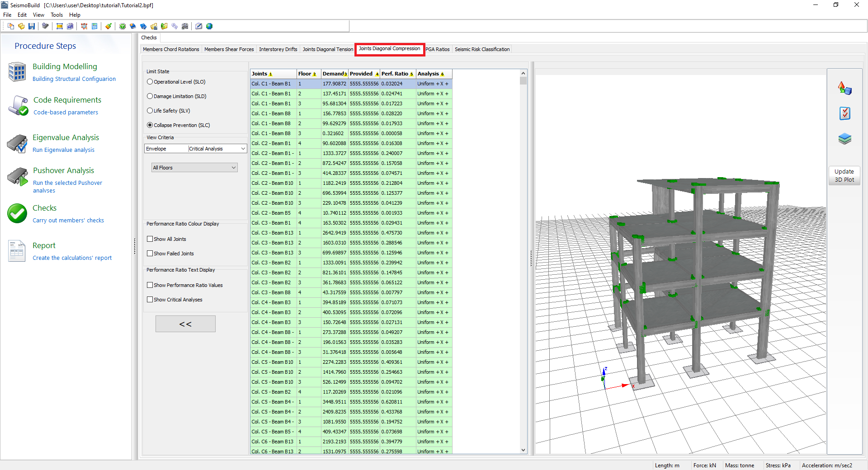Open the All Floors dropdown
Viewport: 868px width, 470px height.
194,168
